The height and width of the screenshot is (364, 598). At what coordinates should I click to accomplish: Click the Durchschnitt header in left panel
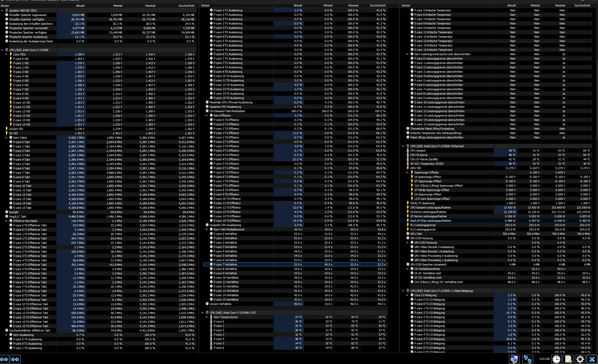coord(186,5)
